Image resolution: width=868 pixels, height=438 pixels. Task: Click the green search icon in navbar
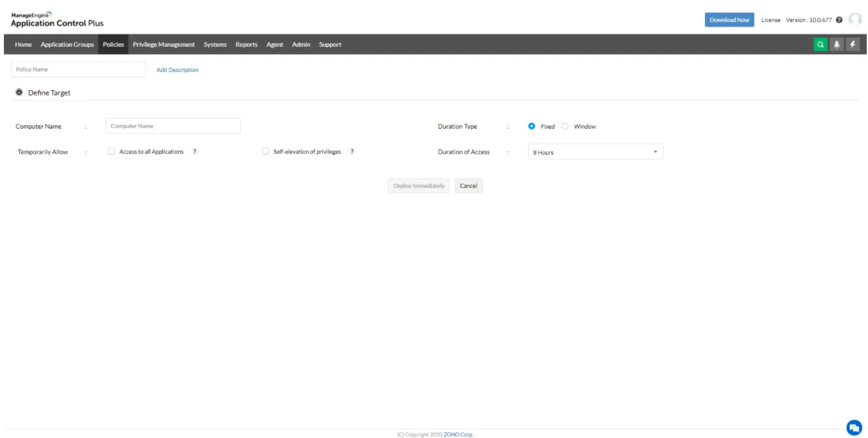(821, 44)
